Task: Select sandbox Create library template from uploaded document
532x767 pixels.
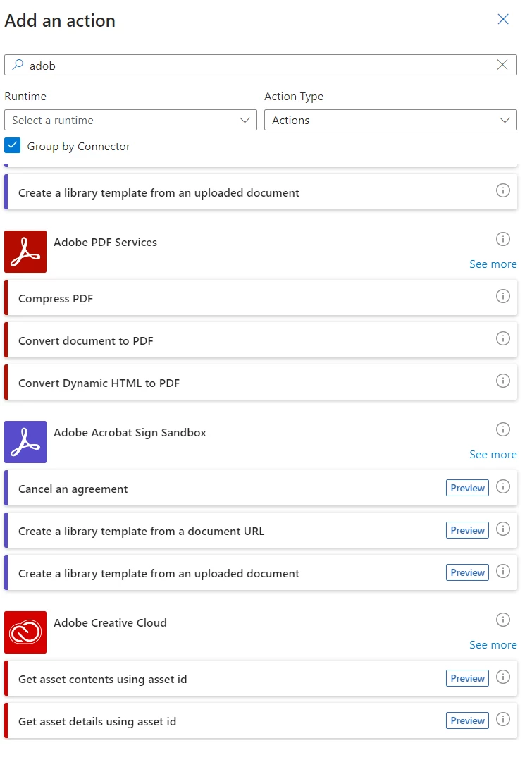Action: point(261,572)
